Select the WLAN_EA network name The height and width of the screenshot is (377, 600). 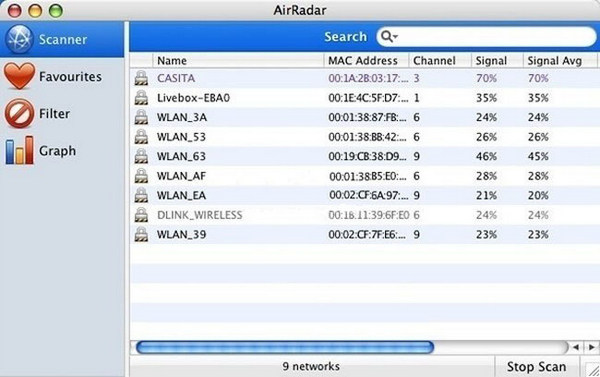[x=181, y=196]
